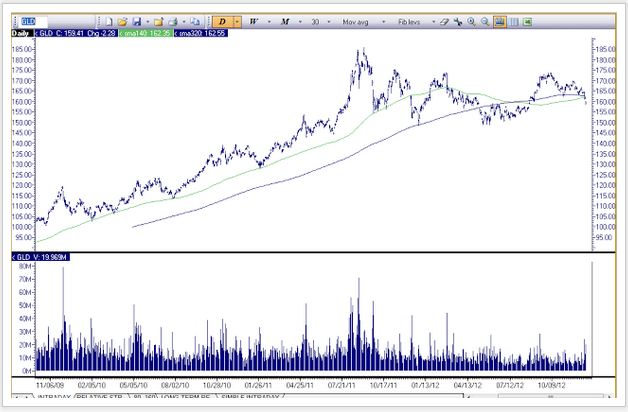Viewport: 628px width, 412px height.
Task: Toggle the highlighted chart view icon
Action: tap(499, 20)
